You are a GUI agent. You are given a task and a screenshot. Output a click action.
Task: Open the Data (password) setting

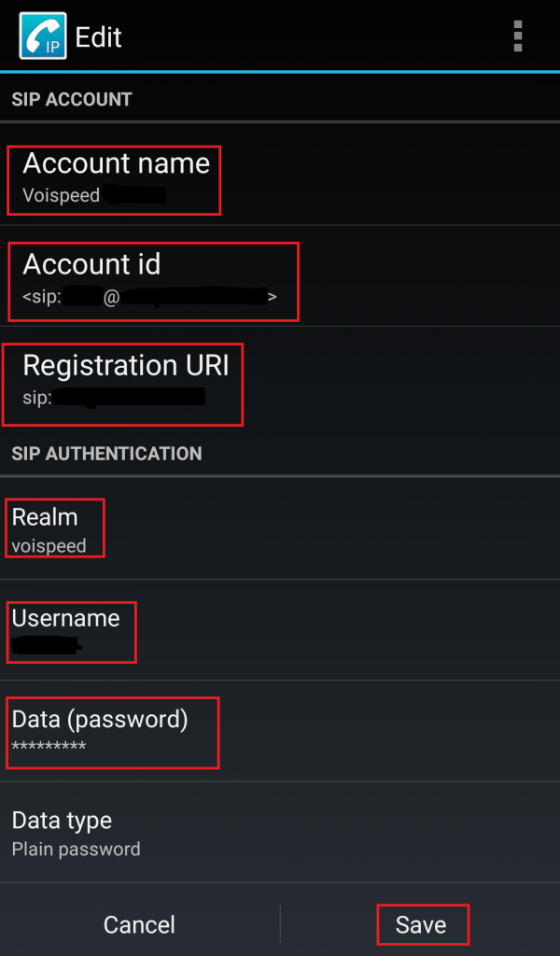coord(280,731)
